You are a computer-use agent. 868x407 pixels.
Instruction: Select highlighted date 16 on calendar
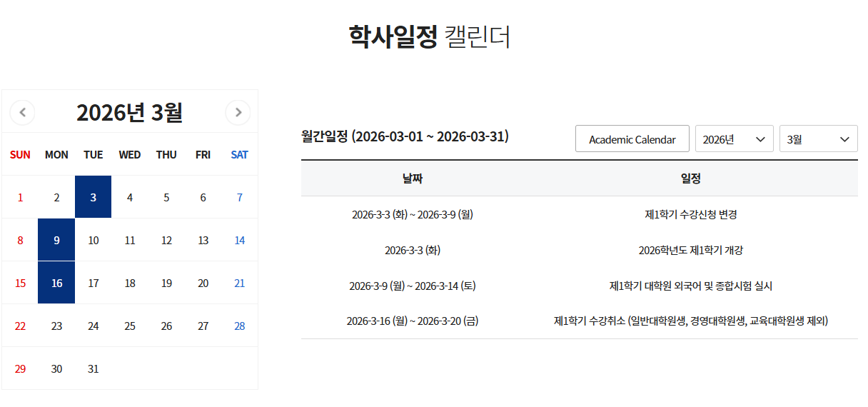[56, 283]
